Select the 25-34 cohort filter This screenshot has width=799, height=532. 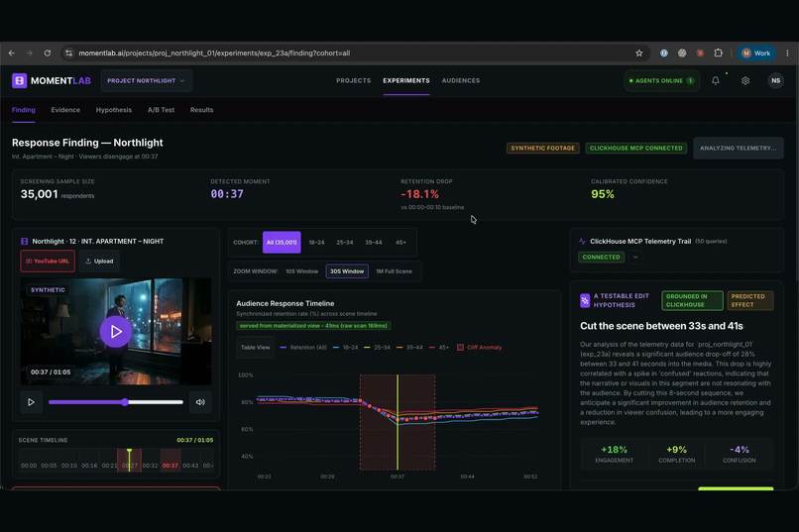[344, 243]
